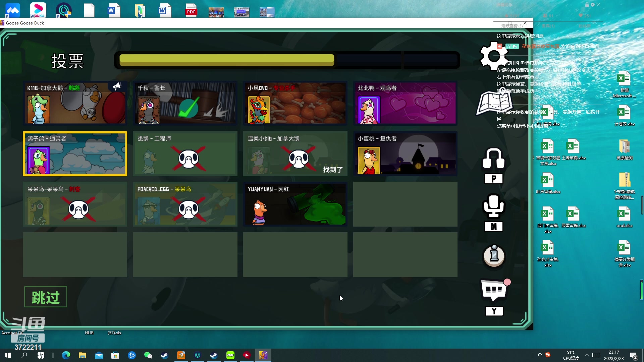Click the dead POACHED_EGG card
The image size is (644, 362).
185,204
